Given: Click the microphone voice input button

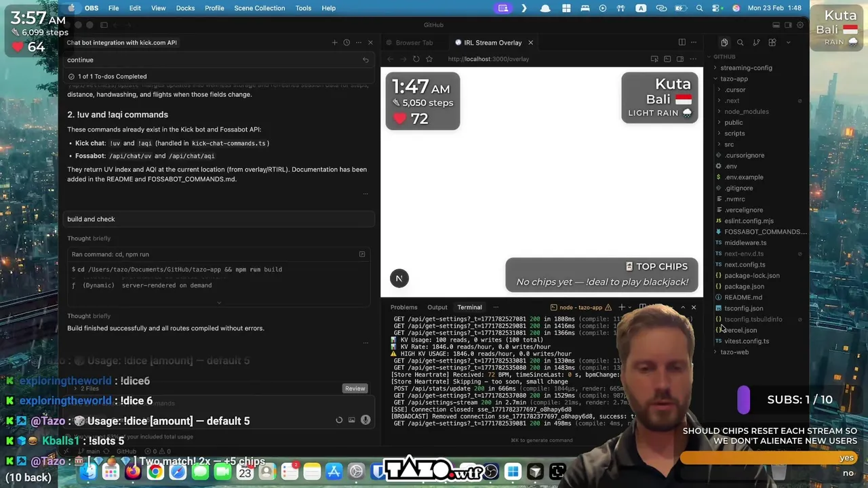Looking at the screenshot, I should point(366,420).
